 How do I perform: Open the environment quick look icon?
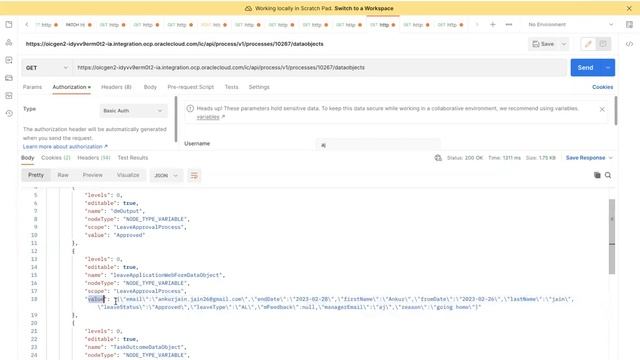click(629, 24)
